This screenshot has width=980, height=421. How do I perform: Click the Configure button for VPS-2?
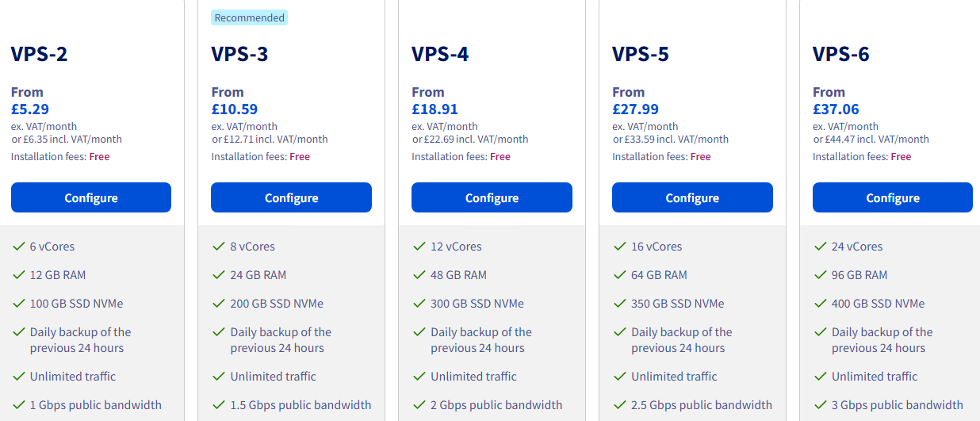[x=91, y=197]
